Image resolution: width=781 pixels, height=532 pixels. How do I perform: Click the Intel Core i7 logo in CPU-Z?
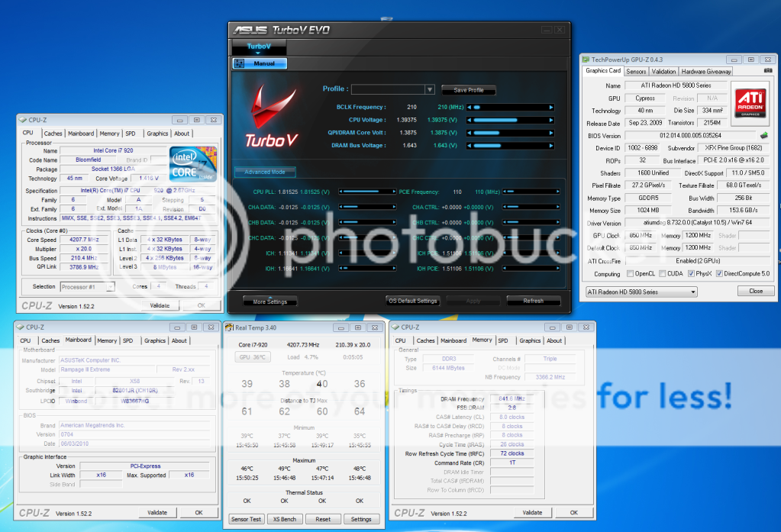click(x=192, y=163)
